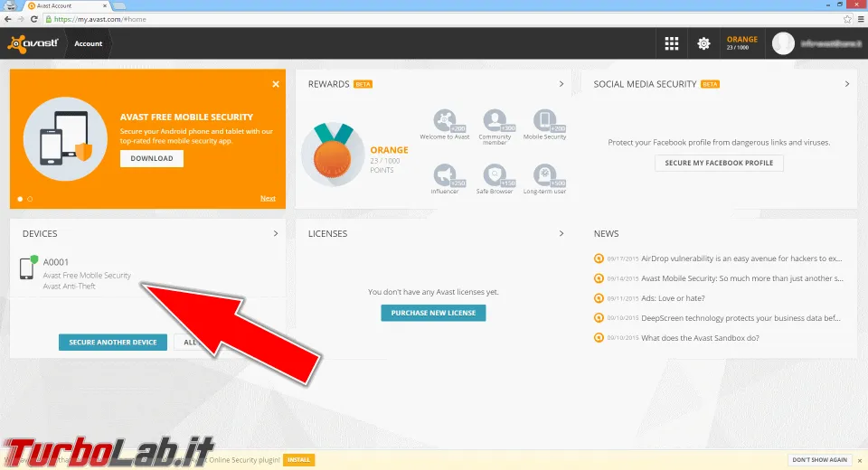Open account settings gear icon
This screenshot has height=470, width=868.
point(703,43)
